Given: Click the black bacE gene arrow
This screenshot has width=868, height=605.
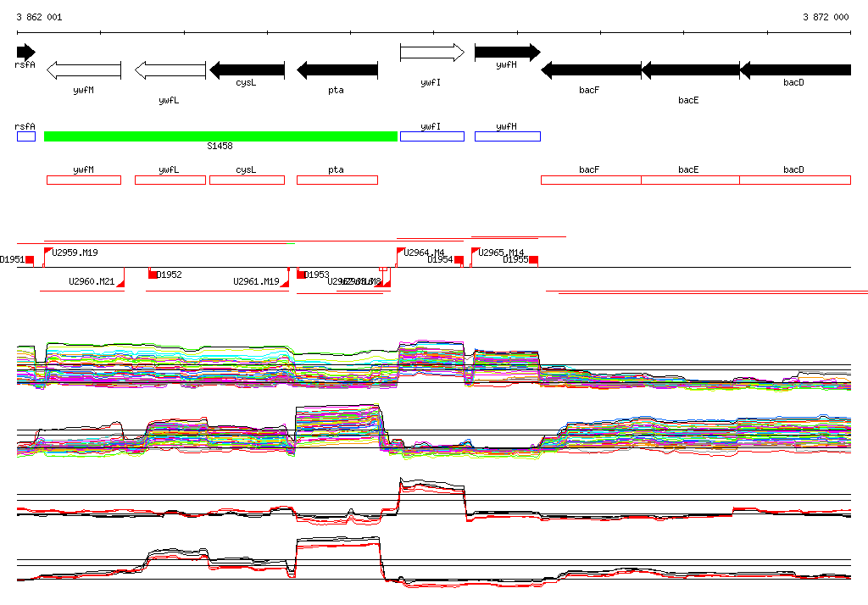Looking at the screenshot, I should point(689,70).
